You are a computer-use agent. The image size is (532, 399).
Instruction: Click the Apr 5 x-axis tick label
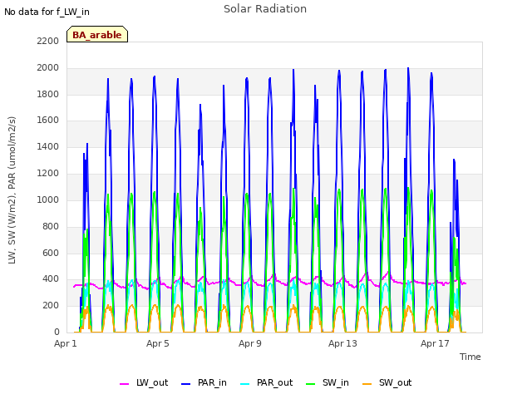coord(158,343)
